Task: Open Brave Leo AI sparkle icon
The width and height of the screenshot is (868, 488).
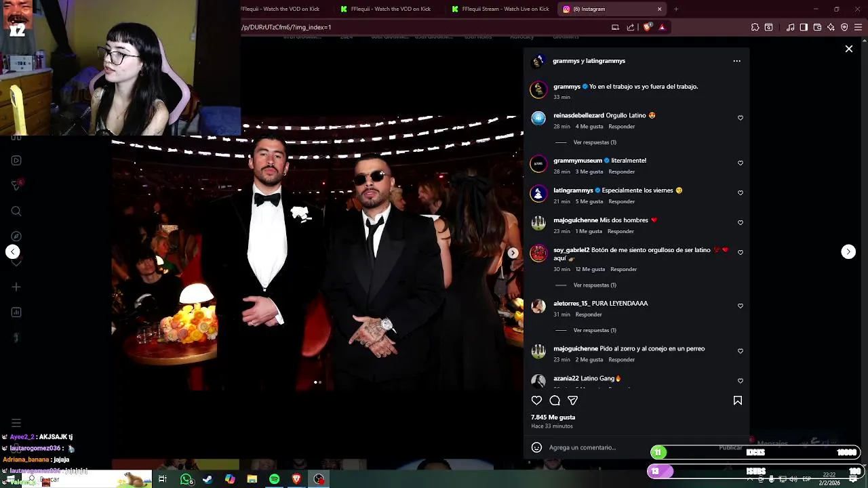Action: click(831, 27)
